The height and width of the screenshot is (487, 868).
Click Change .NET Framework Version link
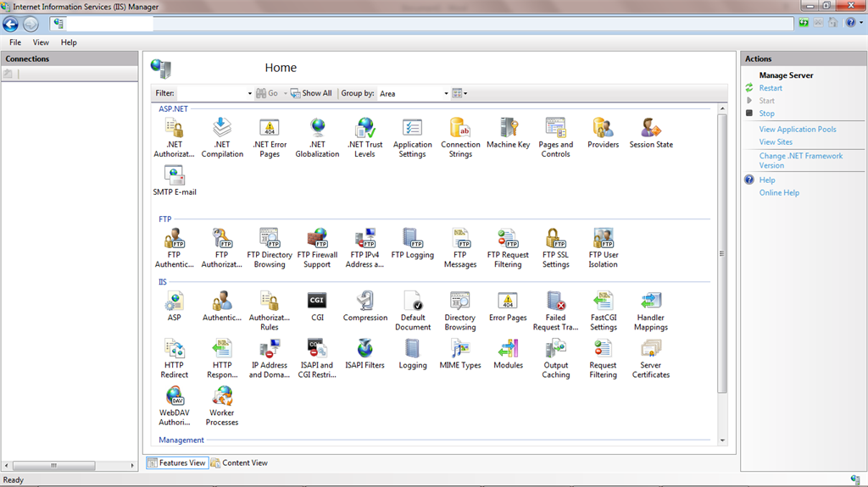coord(800,160)
